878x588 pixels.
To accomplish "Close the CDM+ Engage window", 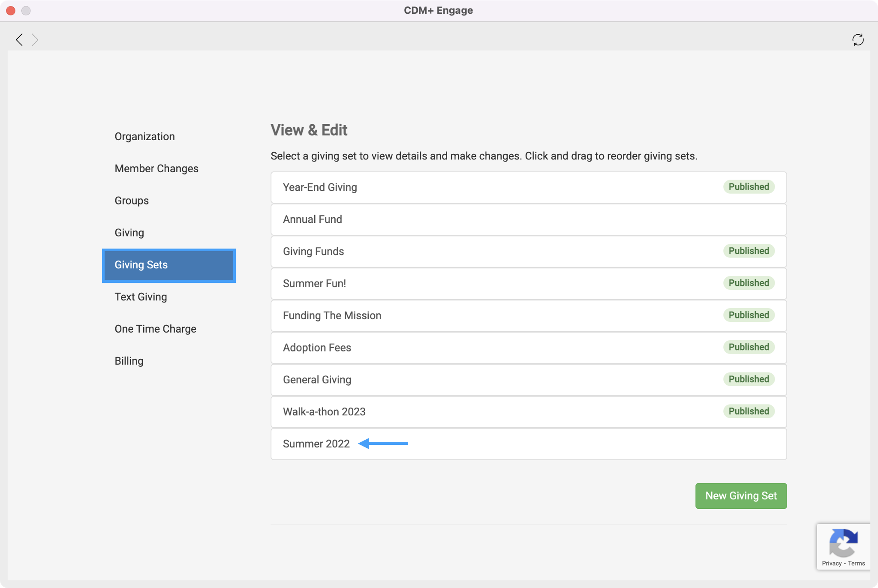I will [x=11, y=11].
